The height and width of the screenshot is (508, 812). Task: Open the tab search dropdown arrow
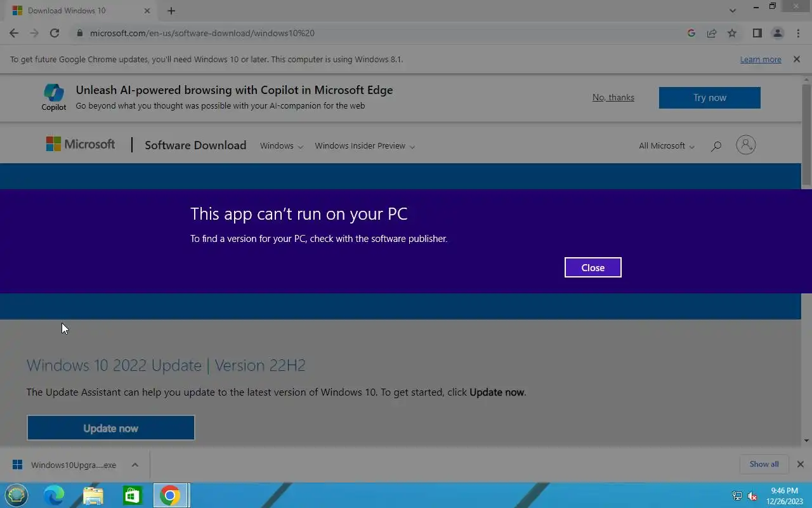tap(733, 11)
